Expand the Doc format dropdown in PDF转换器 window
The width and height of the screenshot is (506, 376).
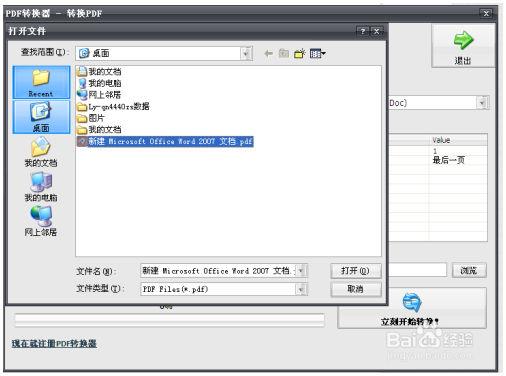point(482,103)
